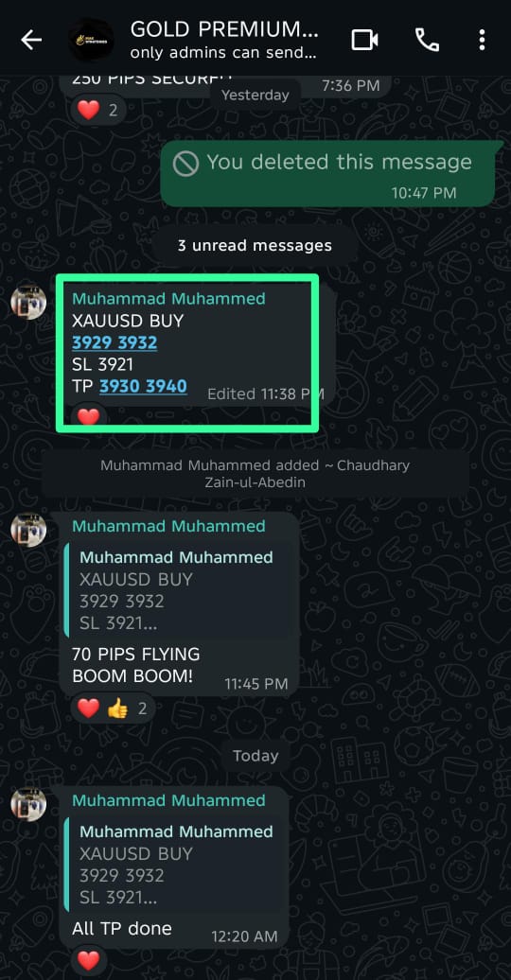Open the three-dot more options menu
This screenshot has height=980, width=511.
pyautogui.click(x=482, y=40)
